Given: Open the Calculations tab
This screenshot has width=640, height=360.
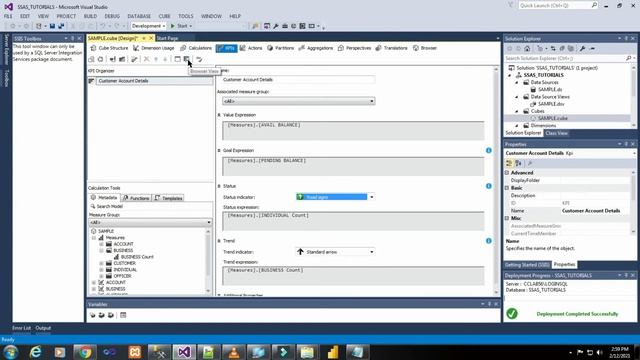Looking at the screenshot, I should pos(196,48).
